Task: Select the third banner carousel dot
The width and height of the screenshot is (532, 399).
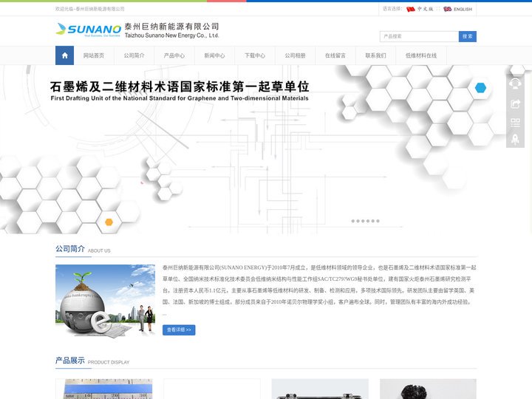Action: click(363, 221)
